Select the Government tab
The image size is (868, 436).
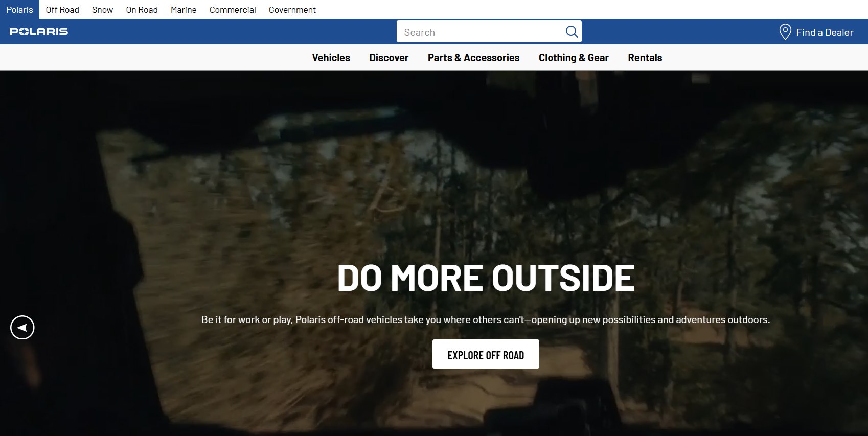[292, 10]
